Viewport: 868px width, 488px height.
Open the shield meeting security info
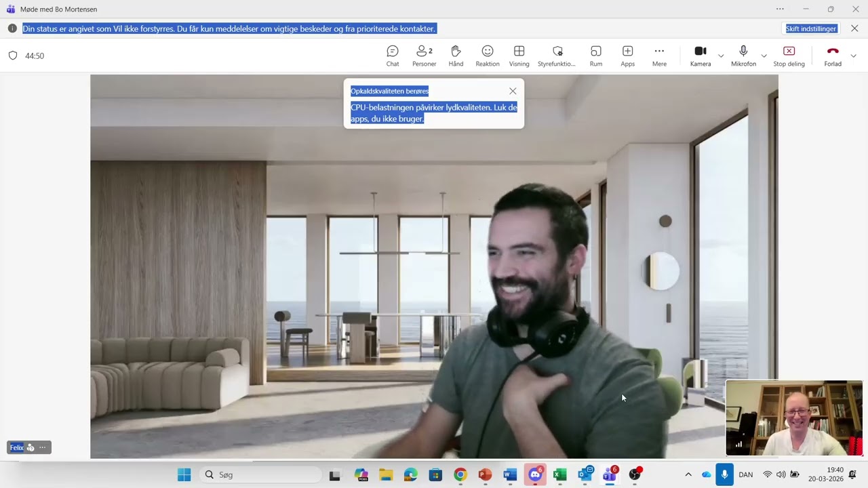(13, 56)
